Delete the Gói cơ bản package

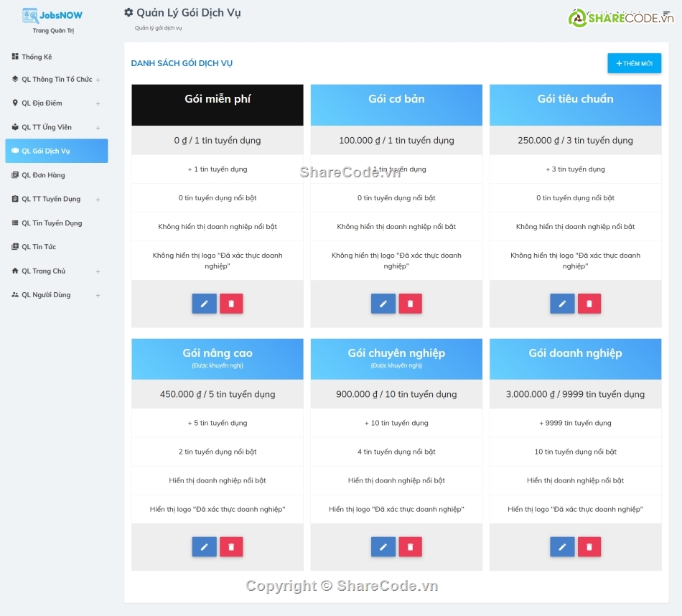[x=410, y=304]
